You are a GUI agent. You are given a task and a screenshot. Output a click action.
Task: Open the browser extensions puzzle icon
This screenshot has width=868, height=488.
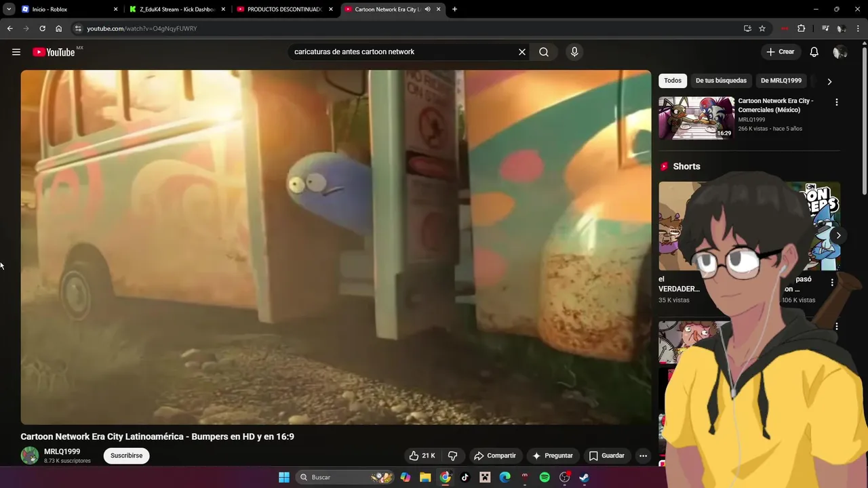pos(801,28)
